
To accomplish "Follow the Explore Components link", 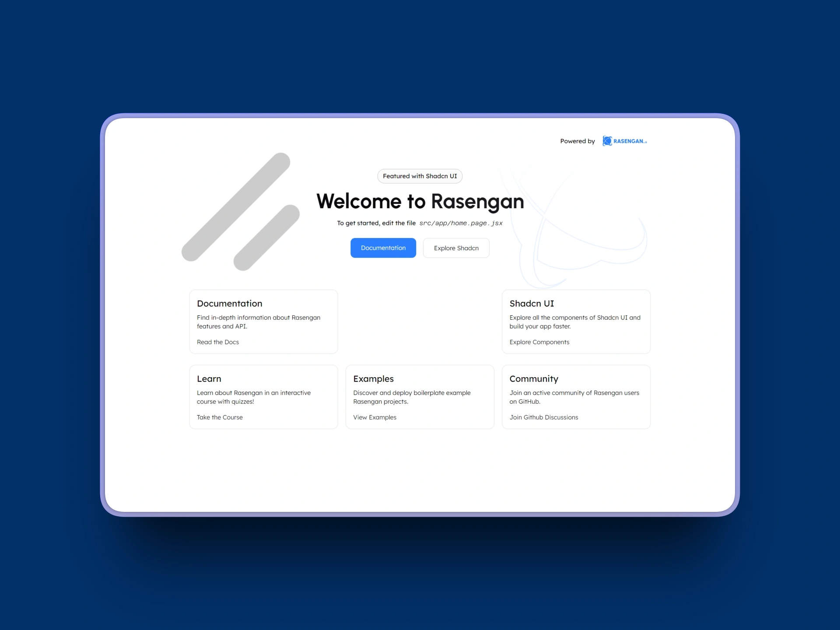I will [539, 342].
